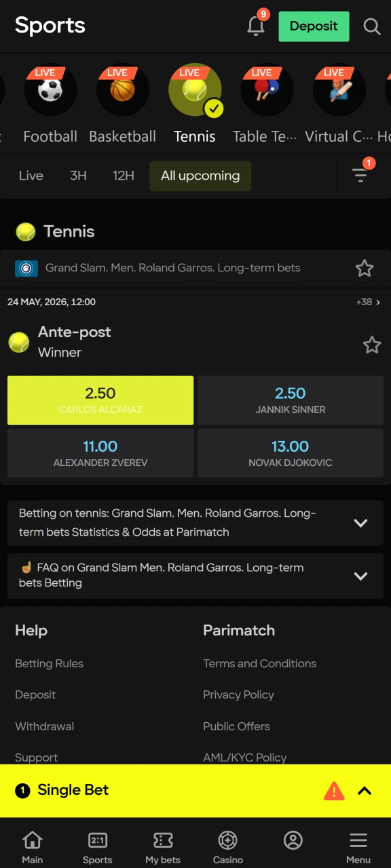The width and height of the screenshot is (391, 868).
Task: Open the notifications bell icon
Action: coord(256,25)
